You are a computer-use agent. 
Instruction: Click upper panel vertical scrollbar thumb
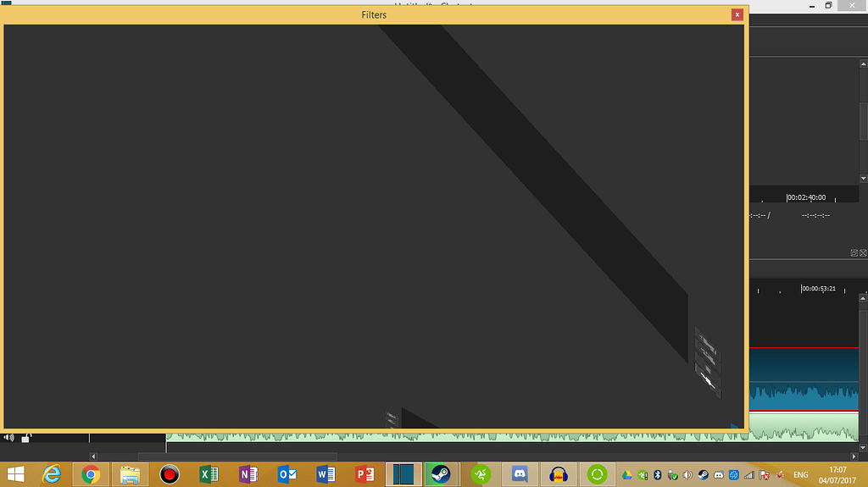[863, 121]
